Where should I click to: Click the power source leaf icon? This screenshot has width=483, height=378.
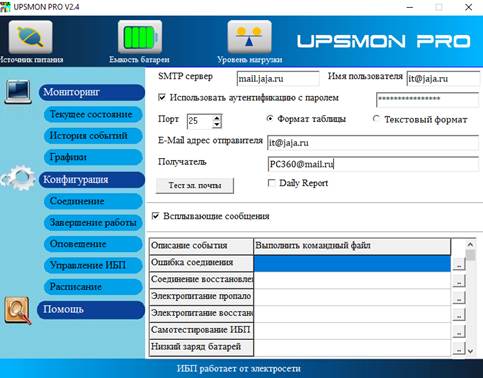(30, 37)
